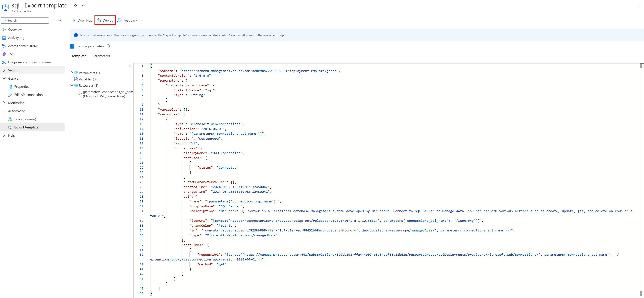Image resolution: width=644 pixels, height=298 pixels.
Task: Click the Overview link icon
Action: [x=4, y=30]
